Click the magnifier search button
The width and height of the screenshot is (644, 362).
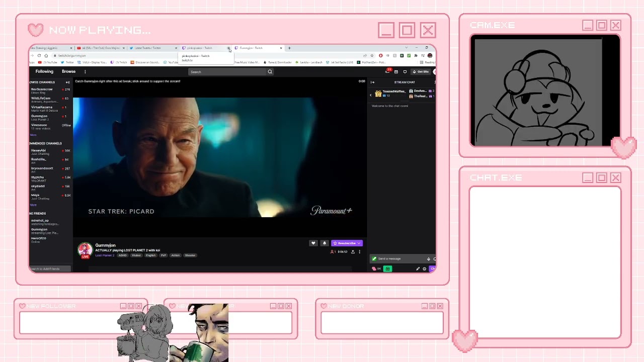[270, 72]
